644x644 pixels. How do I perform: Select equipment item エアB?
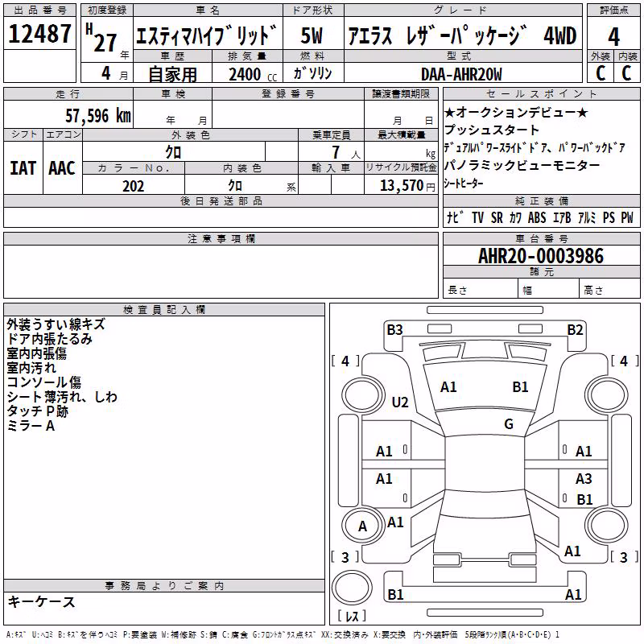tap(562, 217)
